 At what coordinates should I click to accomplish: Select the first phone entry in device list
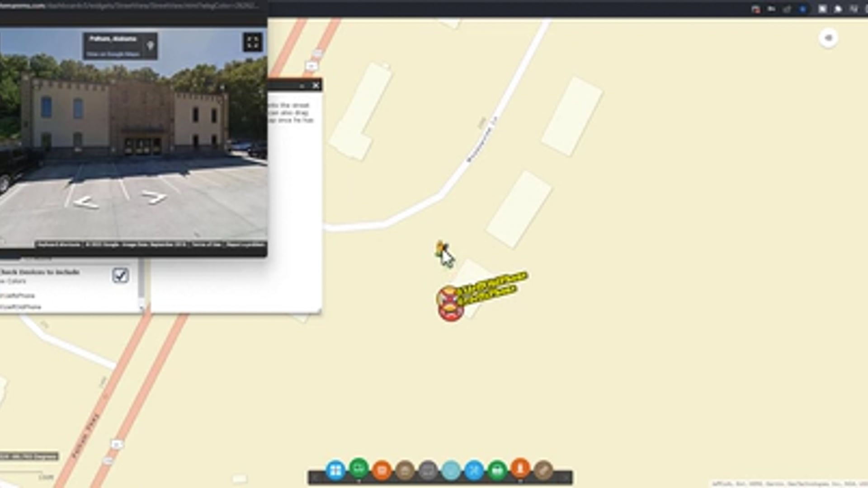tap(18, 296)
